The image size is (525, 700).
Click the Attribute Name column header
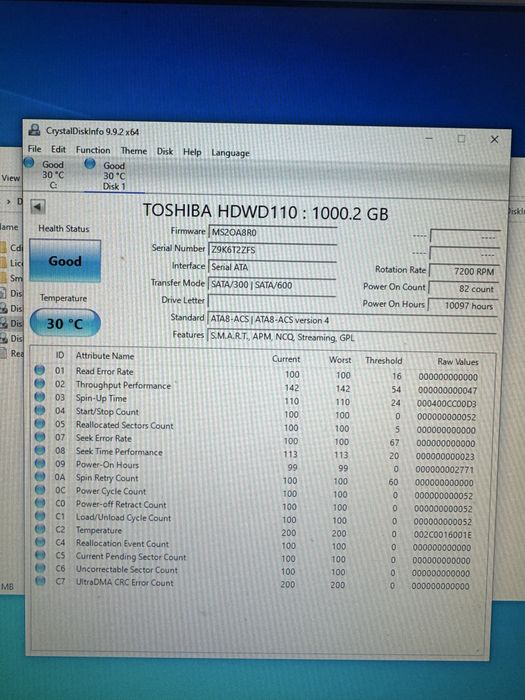click(105, 356)
